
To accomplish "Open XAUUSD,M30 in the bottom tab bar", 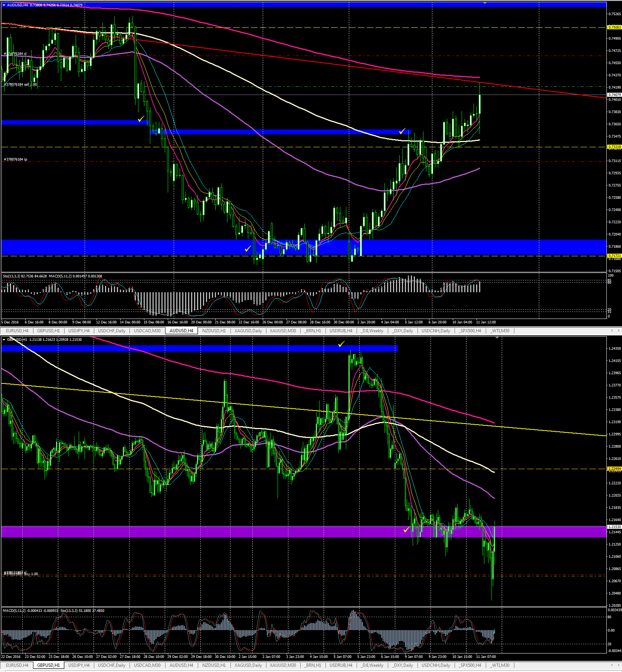I will (283, 665).
